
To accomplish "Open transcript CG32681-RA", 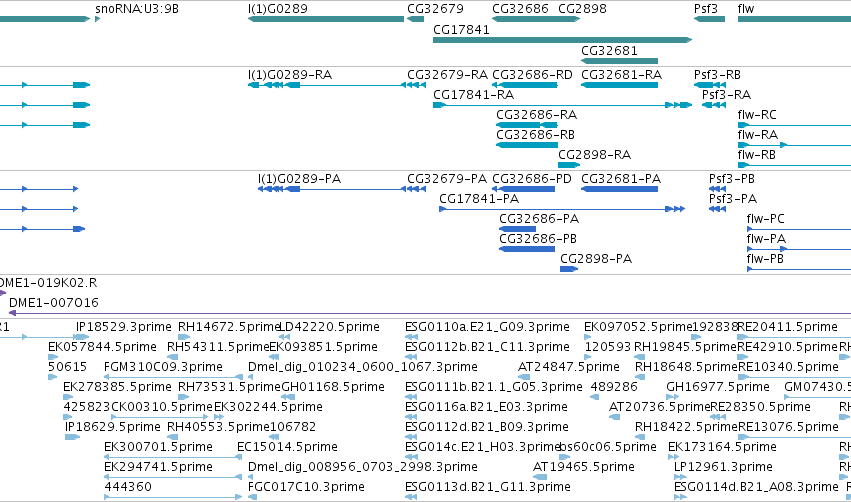I will tap(621, 74).
